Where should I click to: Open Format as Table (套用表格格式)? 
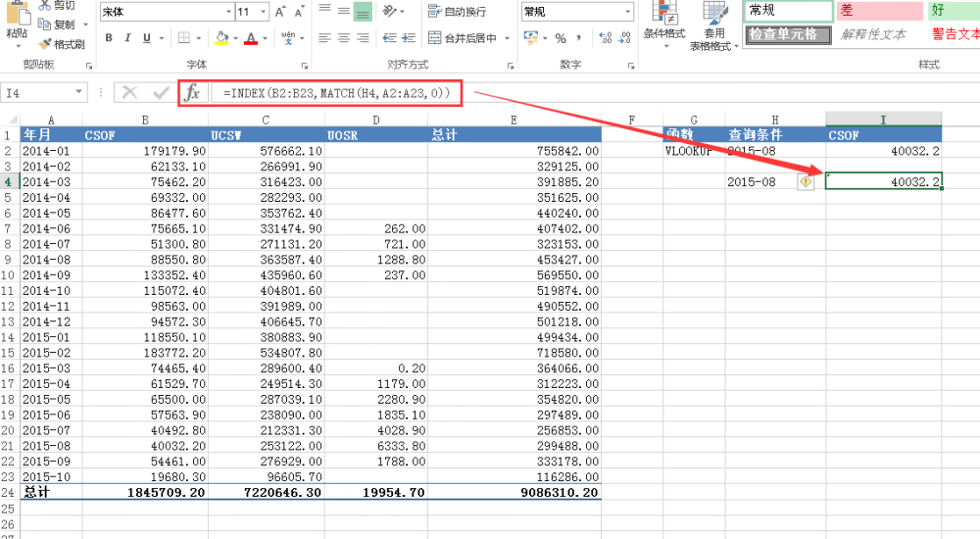[713, 25]
